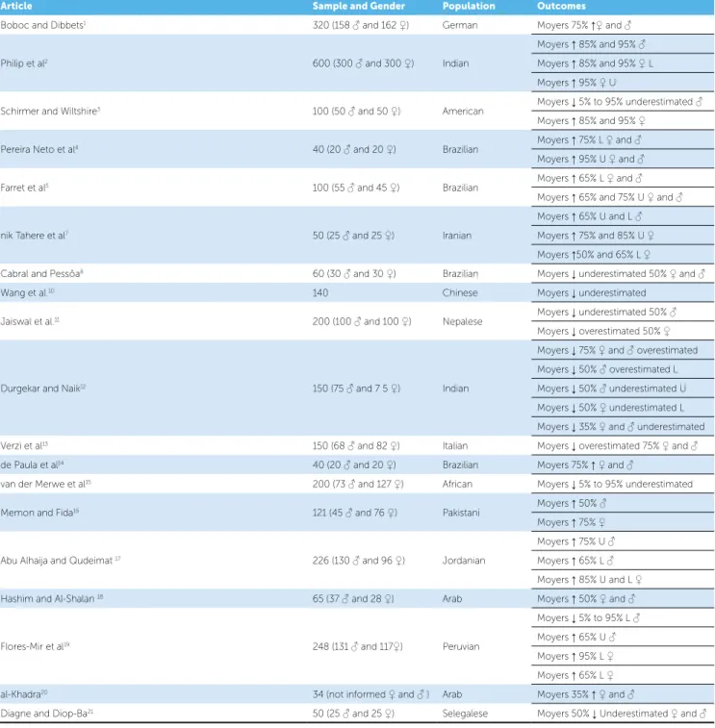Select the 'Article' column header
The height and width of the screenshot is (728, 715).
click(x=16, y=6)
